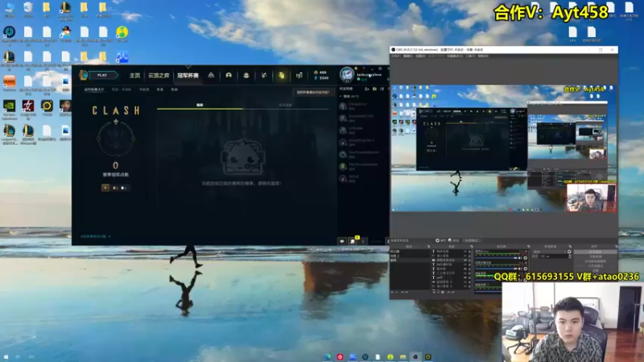Open gear menu of second mixer channel
The width and height of the screenshot is (644, 362).
tap(526, 269)
